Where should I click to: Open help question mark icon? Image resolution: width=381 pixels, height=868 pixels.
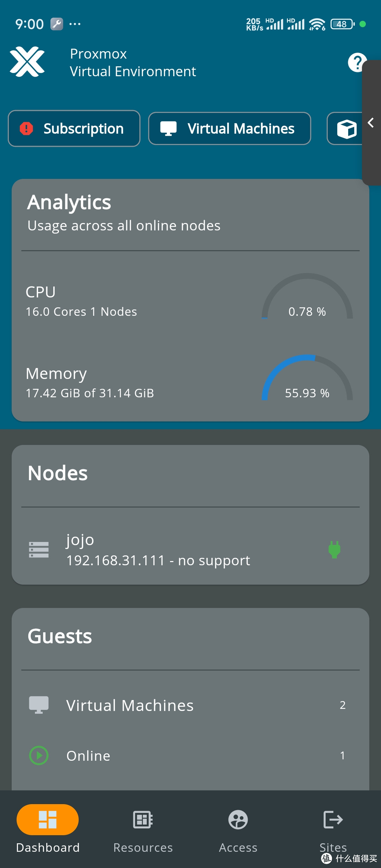coord(357,62)
